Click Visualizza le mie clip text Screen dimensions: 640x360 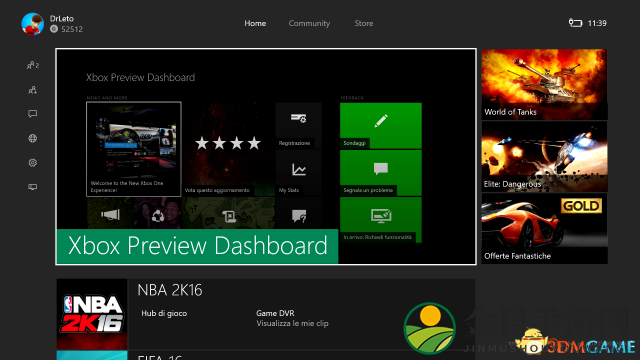pyautogui.click(x=292, y=323)
